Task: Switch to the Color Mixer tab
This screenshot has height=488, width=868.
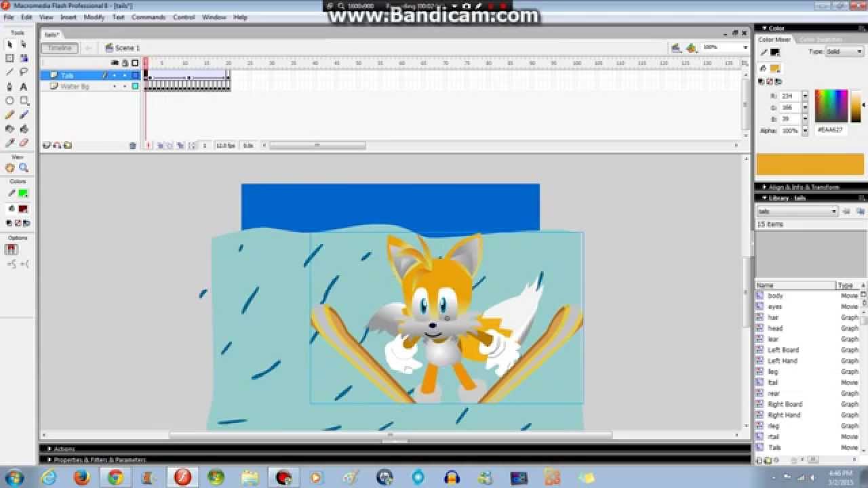Action: [774, 39]
